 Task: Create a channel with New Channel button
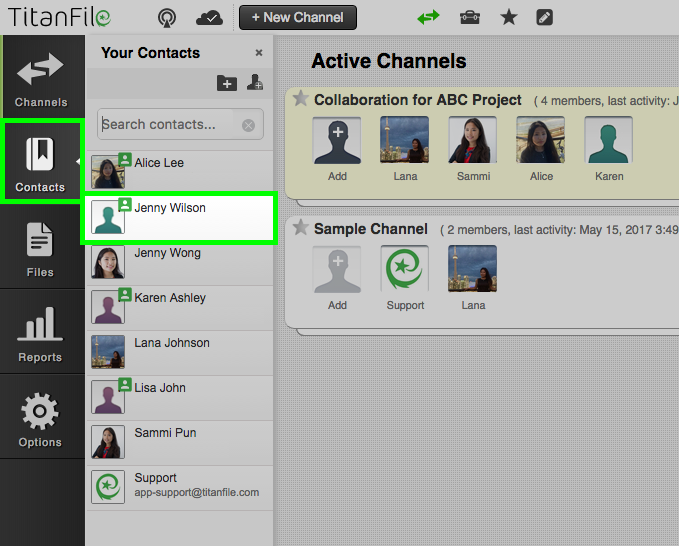pos(298,18)
